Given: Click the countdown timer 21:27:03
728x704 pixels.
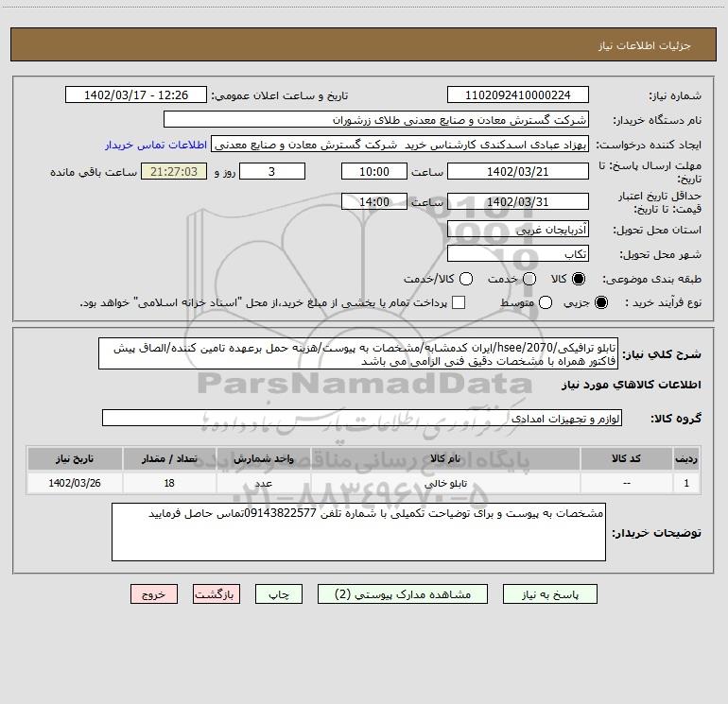Looking at the screenshot, I should point(174,171).
